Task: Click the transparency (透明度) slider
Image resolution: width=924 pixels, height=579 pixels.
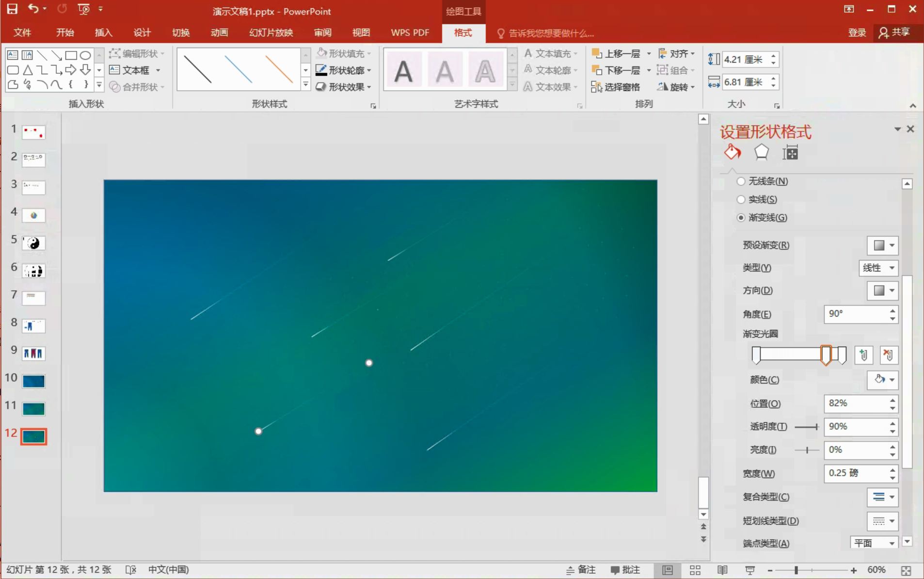Action: (x=807, y=427)
